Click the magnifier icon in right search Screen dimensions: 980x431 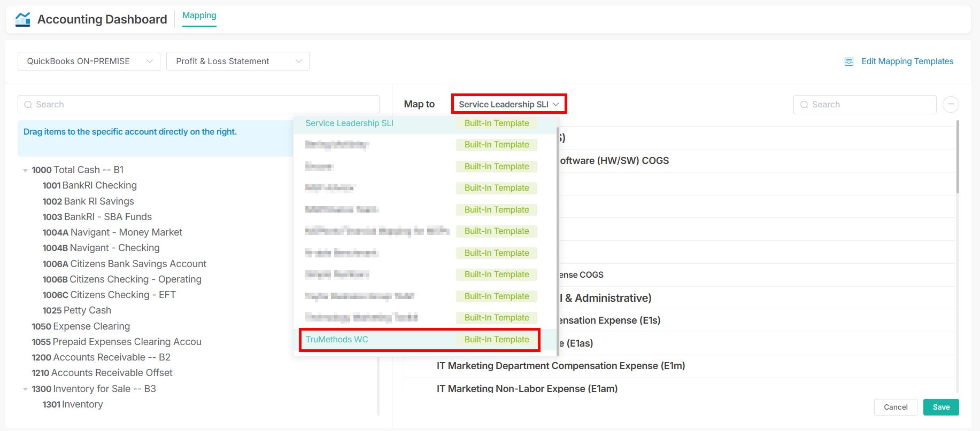(x=804, y=105)
